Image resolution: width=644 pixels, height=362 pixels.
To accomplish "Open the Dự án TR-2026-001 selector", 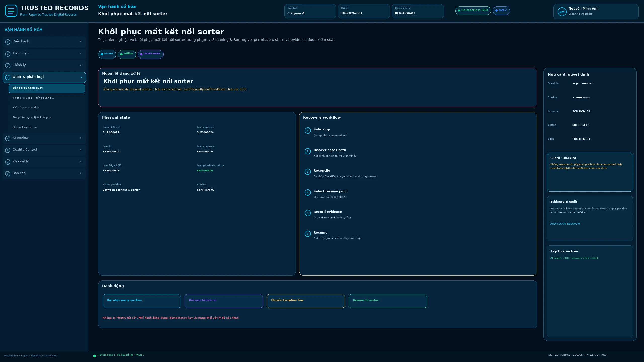I will (364, 11).
